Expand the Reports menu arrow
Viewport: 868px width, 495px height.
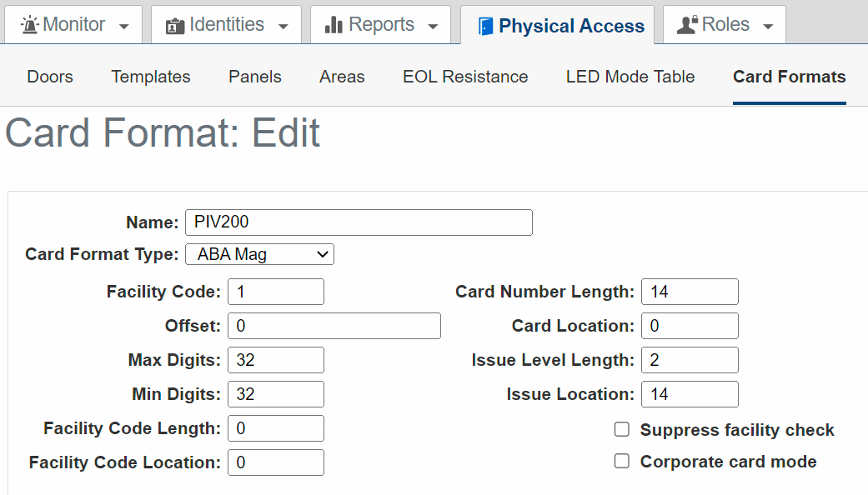coord(433,27)
